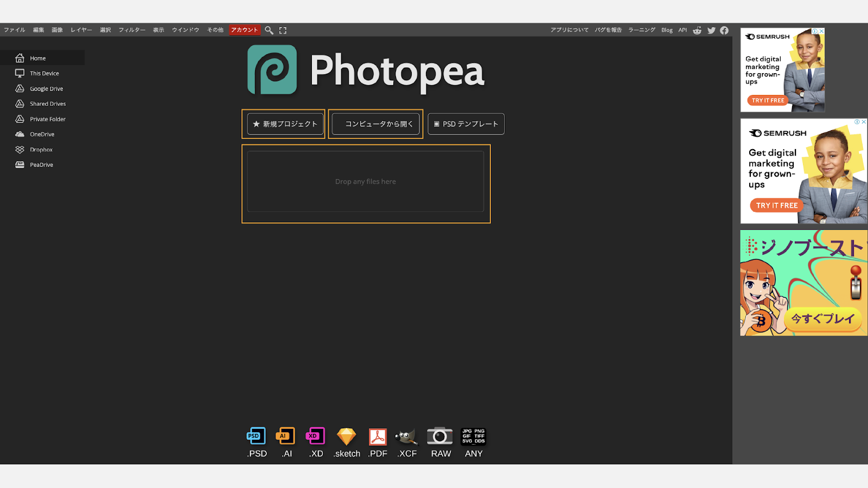Click the .XD format icon
The height and width of the screenshot is (488, 868).
point(315,436)
